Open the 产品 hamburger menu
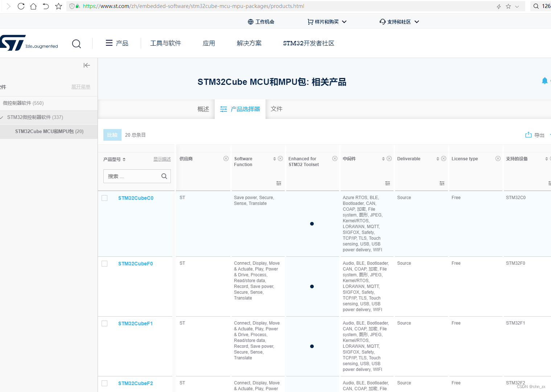551x392 pixels. point(117,43)
